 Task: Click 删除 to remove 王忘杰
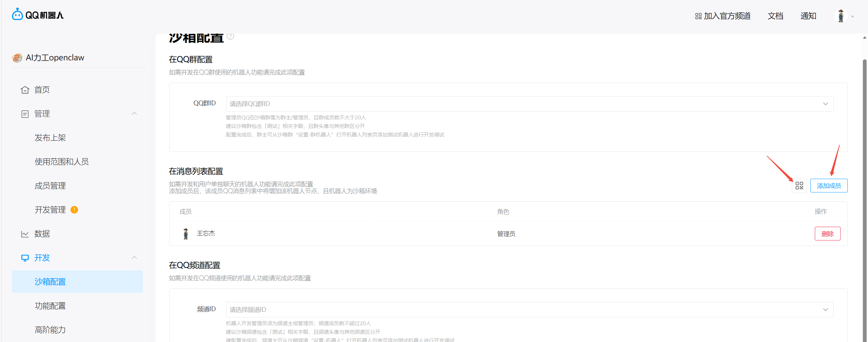pyautogui.click(x=828, y=233)
